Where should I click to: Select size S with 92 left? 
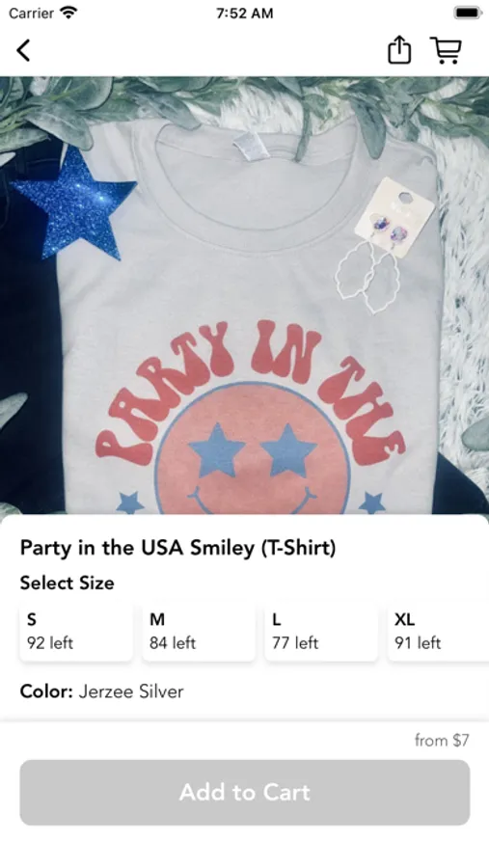click(76, 632)
